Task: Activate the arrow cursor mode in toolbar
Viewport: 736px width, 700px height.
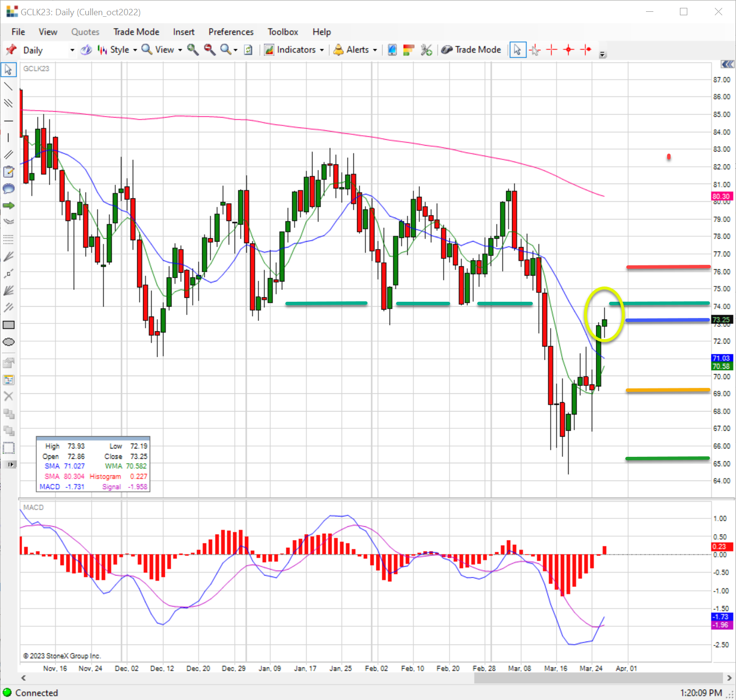Action: coord(518,50)
